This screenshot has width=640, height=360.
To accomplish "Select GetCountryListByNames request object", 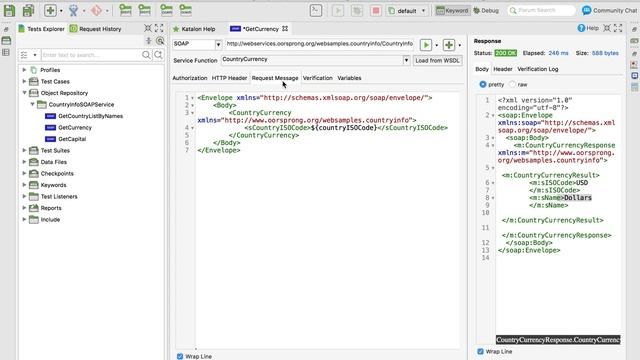I will (90, 116).
